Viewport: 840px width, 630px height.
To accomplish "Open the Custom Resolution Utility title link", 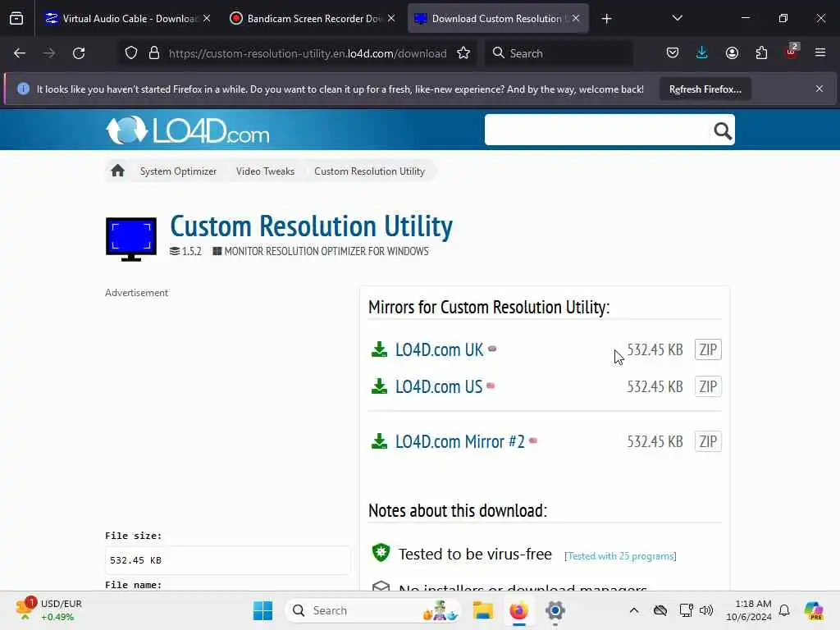I will coord(311,226).
